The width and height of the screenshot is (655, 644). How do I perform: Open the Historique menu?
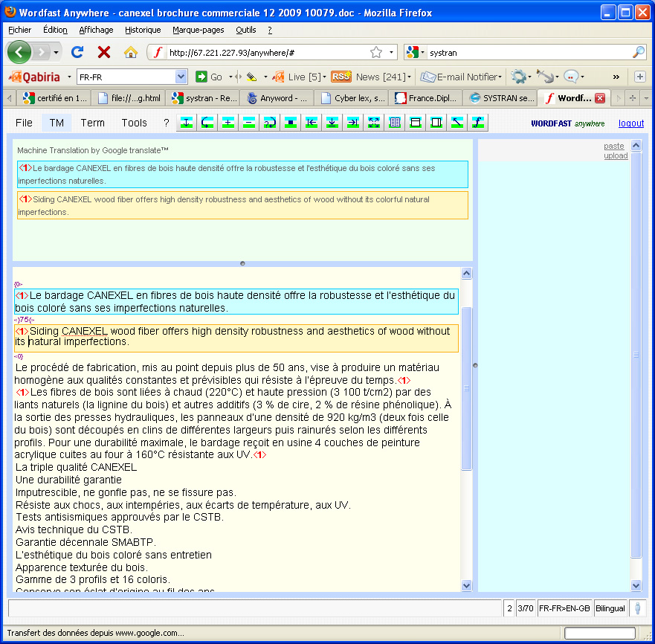(143, 30)
